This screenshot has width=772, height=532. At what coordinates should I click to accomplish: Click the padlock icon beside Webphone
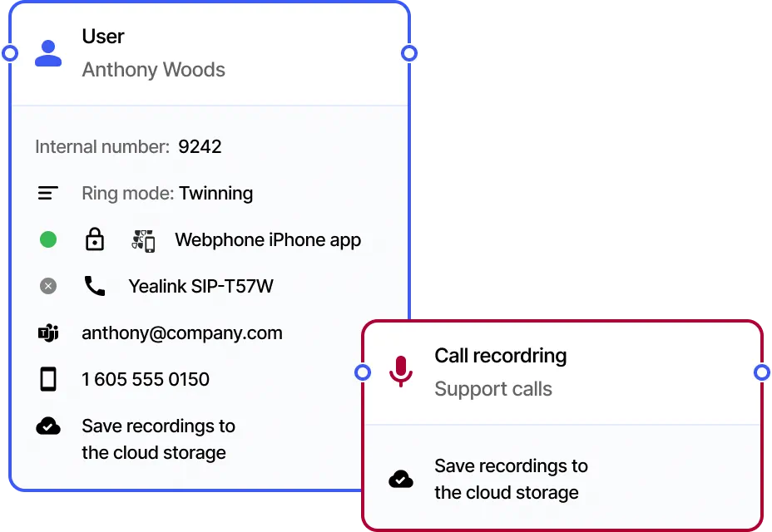pyautogui.click(x=95, y=239)
